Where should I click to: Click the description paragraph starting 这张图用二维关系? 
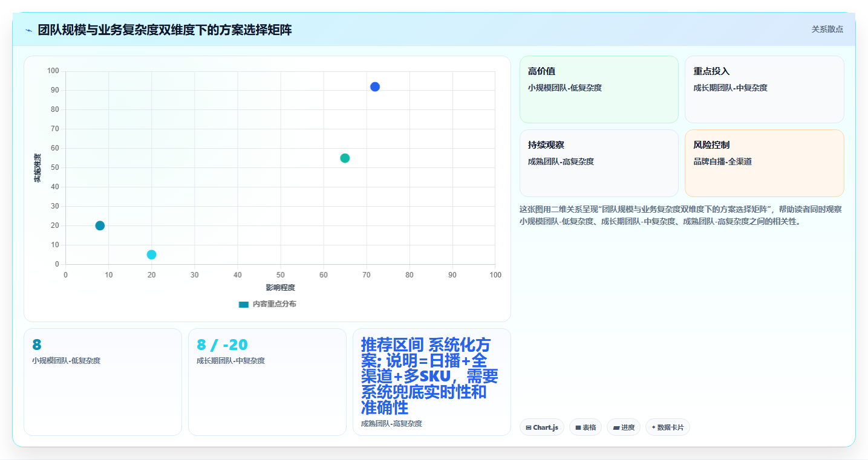[x=681, y=215]
